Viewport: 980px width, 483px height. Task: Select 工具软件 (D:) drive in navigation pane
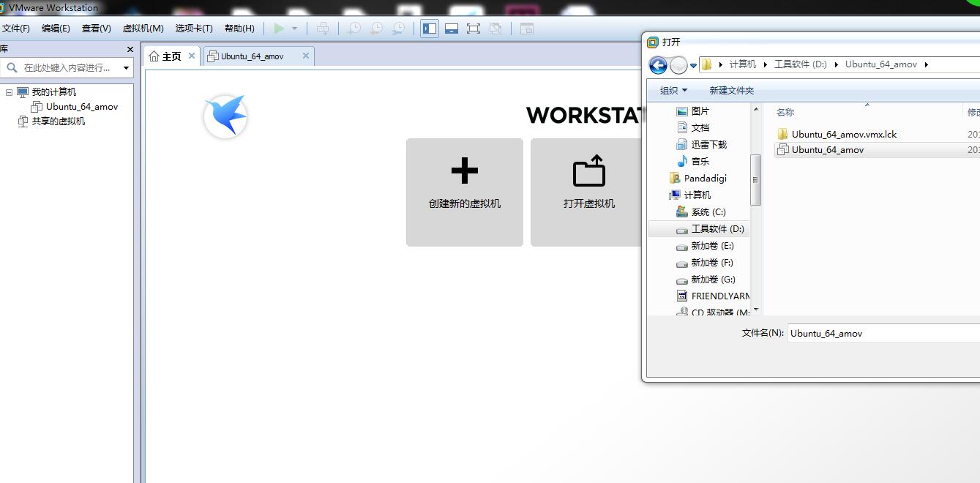pyautogui.click(x=717, y=229)
